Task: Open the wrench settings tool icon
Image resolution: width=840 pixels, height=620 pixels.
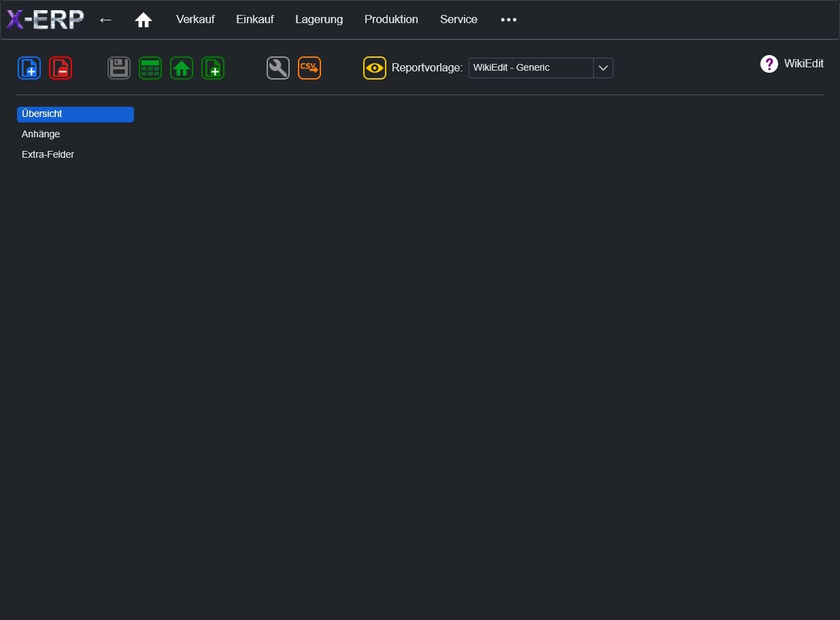Action: coord(278,68)
